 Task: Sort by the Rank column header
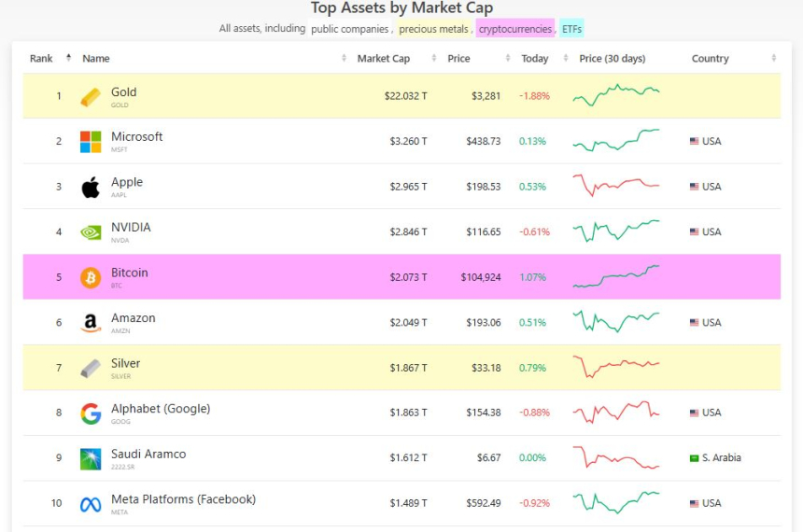42,59
